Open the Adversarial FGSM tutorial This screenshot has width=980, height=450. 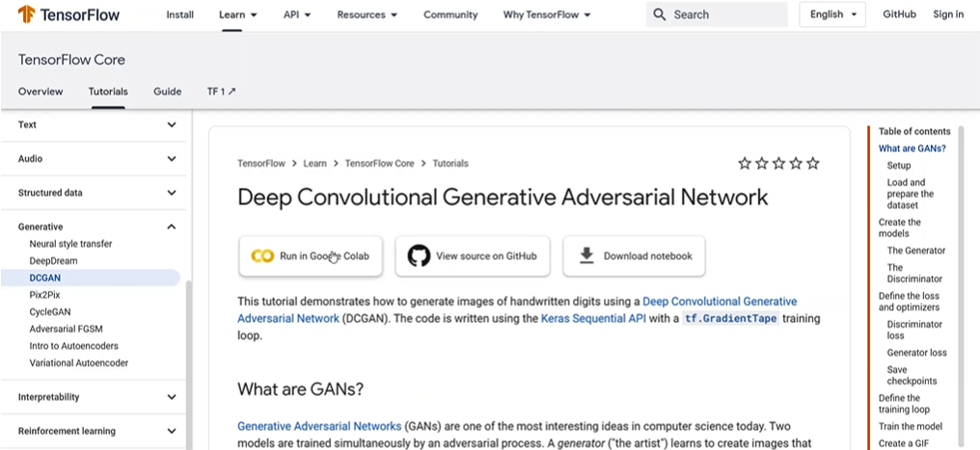click(66, 329)
